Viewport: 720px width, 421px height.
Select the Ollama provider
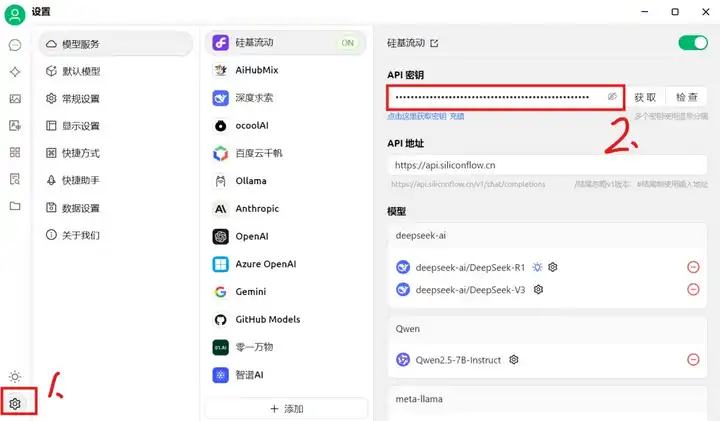285,181
